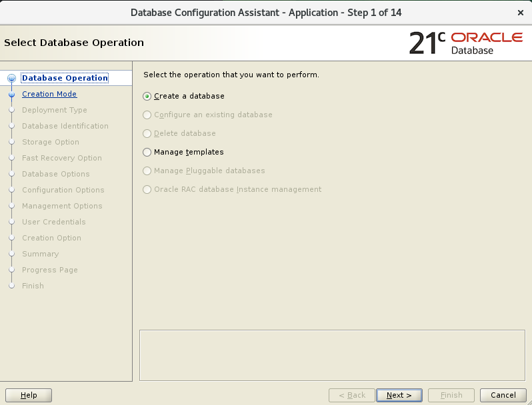This screenshot has height=405, width=532.
Task: Click the Summary step
Action: tap(41, 254)
